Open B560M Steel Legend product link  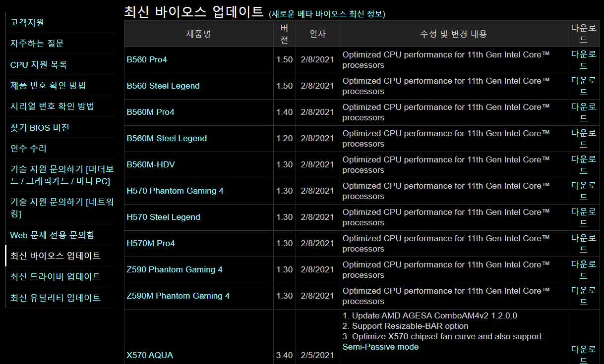(x=167, y=138)
